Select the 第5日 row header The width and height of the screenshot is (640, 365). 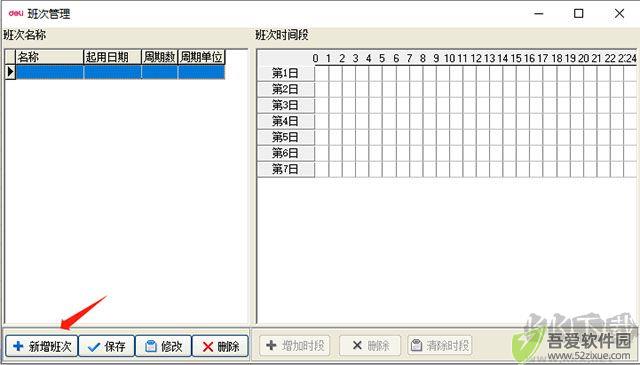pyautogui.click(x=286, y=137)
